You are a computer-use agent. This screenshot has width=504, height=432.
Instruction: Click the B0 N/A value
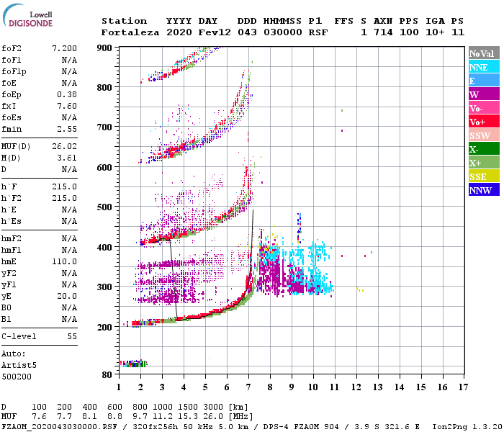coord(69,307)
